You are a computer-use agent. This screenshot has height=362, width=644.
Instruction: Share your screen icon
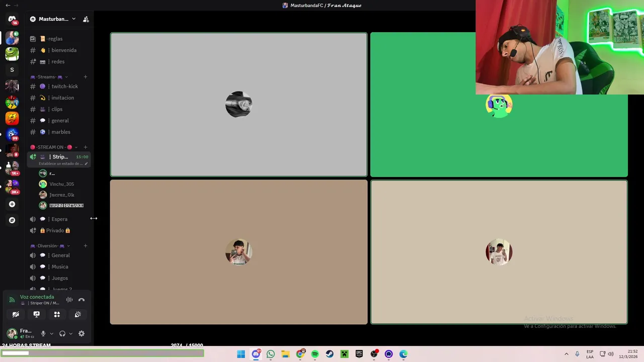click(36, 314)
